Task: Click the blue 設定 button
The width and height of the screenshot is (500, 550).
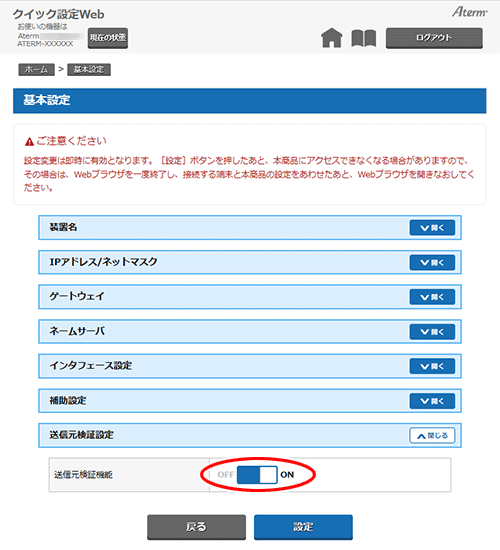Action: tap(303, 527)
